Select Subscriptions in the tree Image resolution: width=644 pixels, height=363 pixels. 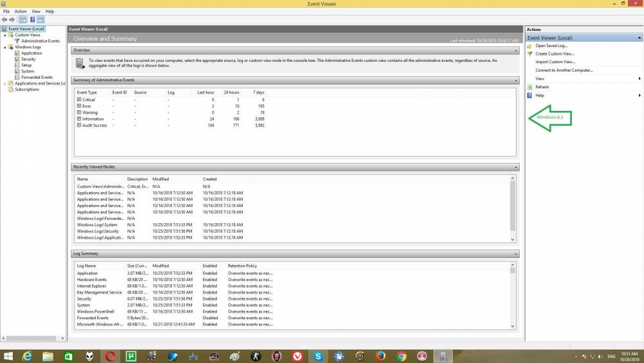click(x=26, y=89)
